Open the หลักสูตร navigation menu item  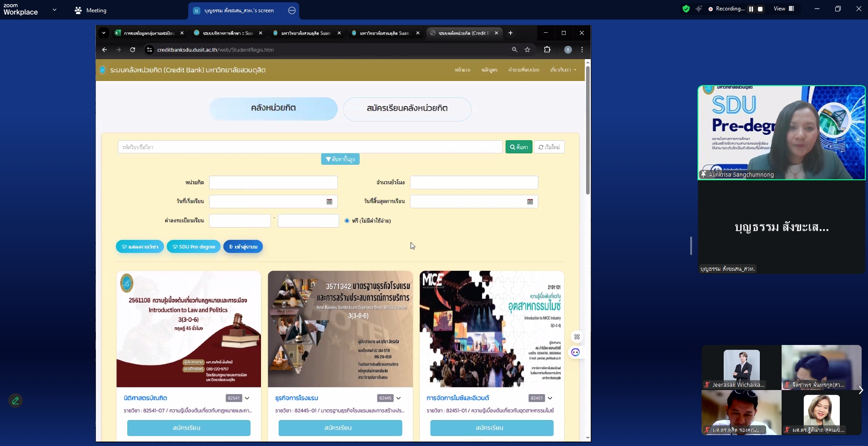point(489,70)
